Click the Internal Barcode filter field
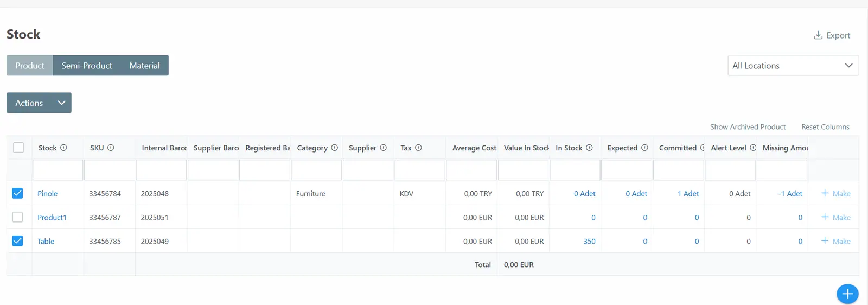Image resolution: width=868 pixels, height=305 pixels. (x=161, y=170)
